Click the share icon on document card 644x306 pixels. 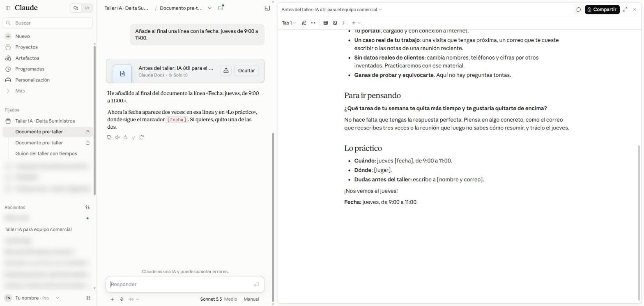tap(226, 71)
